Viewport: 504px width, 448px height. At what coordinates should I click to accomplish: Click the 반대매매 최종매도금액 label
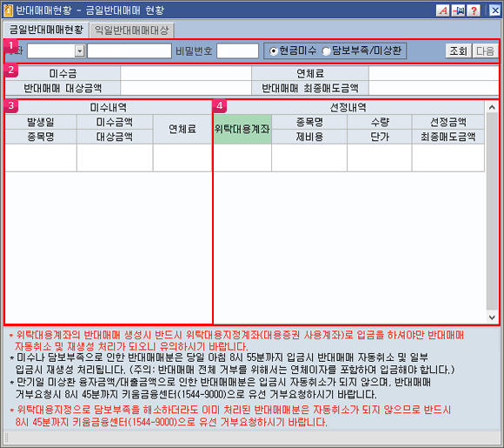(x=310, y=88)
